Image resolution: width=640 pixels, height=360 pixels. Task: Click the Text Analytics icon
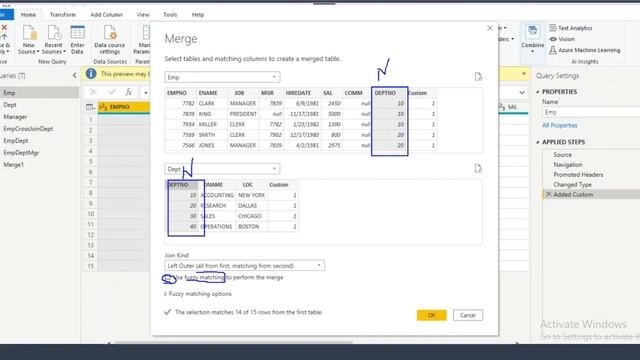pyautogui.click(x=553, y=28)
